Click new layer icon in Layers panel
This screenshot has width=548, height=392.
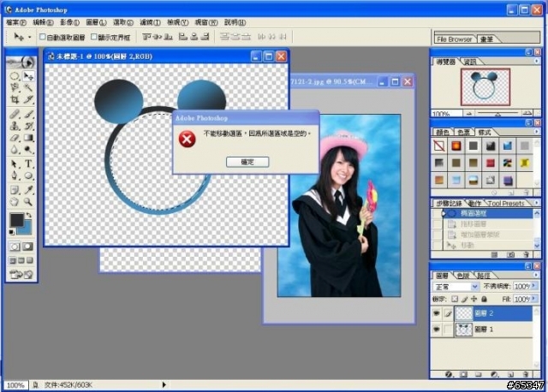click(510, 374)
